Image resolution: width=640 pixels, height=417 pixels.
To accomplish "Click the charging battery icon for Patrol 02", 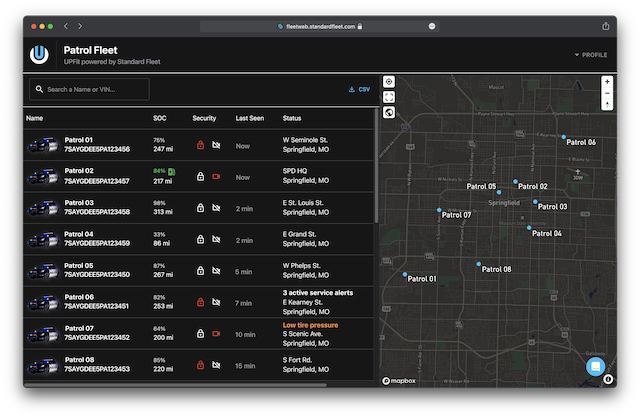I will click(171, 171).
